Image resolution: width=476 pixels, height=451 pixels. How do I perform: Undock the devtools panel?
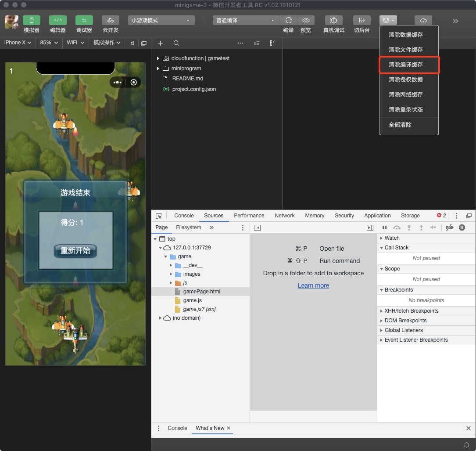click(469, 216)
